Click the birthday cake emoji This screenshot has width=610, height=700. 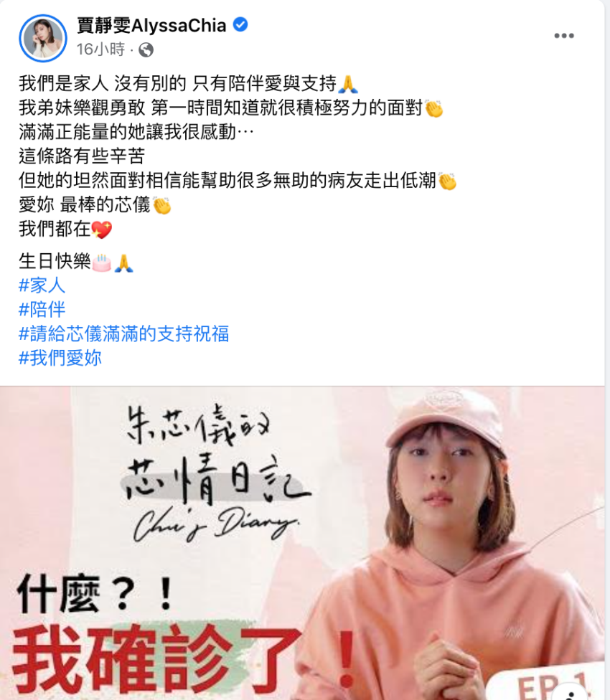[x=101, y=262]
